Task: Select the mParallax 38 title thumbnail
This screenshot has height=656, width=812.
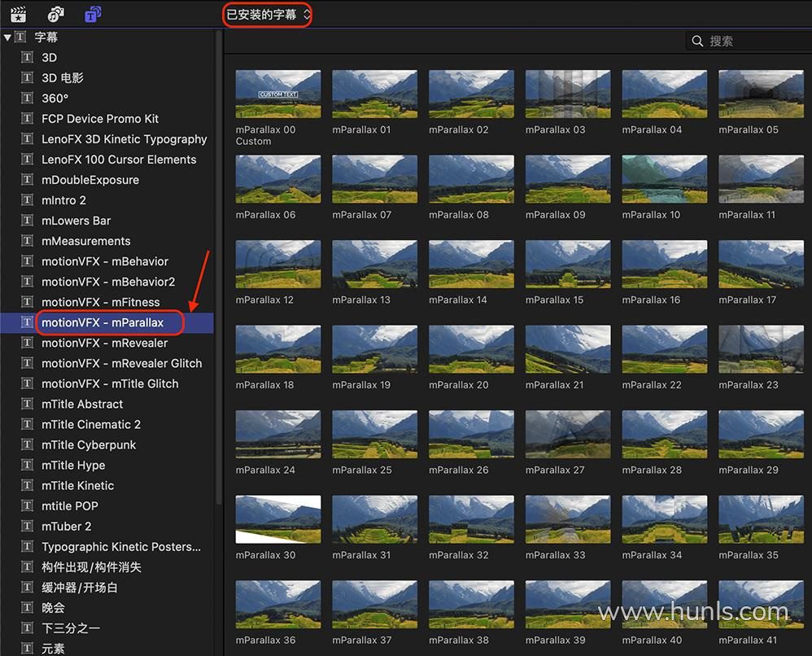Action: (471, 604)
